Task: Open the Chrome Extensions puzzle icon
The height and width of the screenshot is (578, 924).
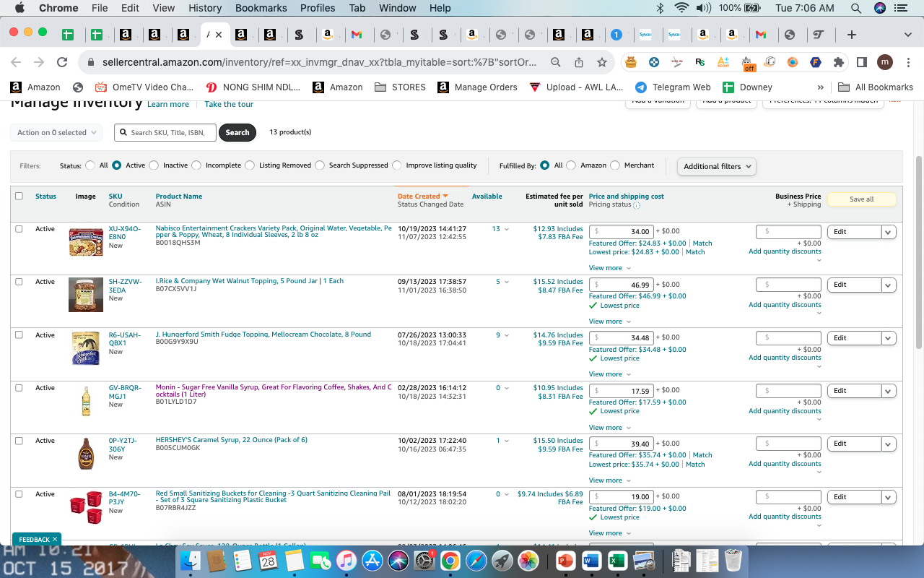Action: (838, 63)
